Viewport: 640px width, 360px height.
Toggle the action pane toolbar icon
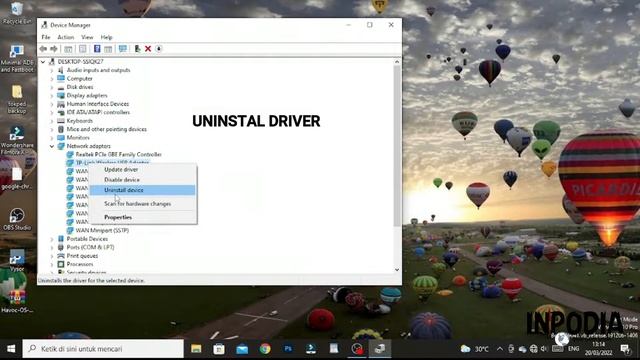tap(108, 49)
